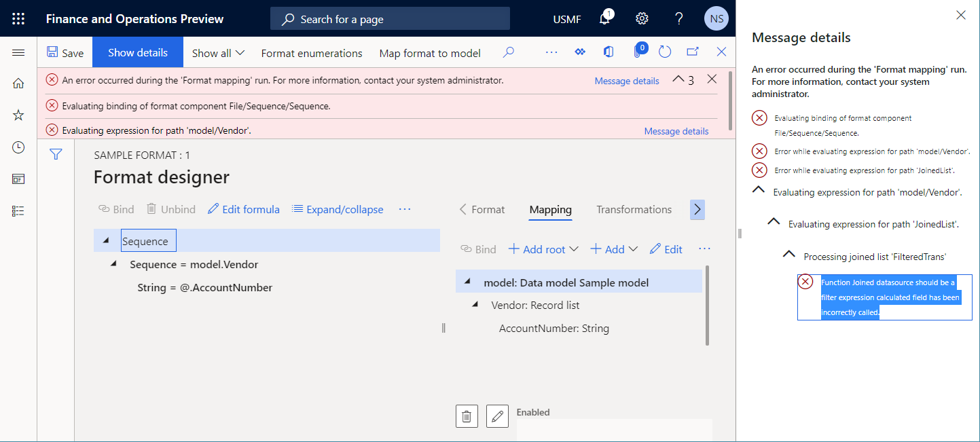Expand the Show all dropdown
This screenshot has width=980, height=442.
pos(217,52)
